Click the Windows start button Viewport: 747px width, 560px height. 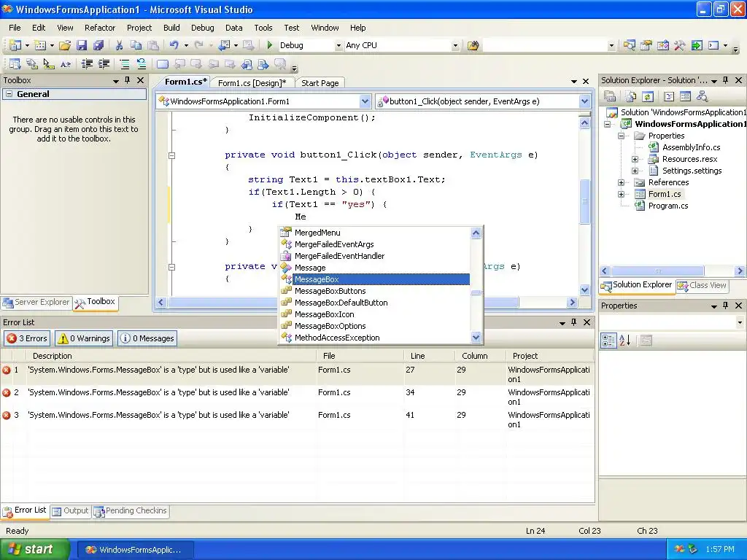pyautogui.click(x=35, y=549)
